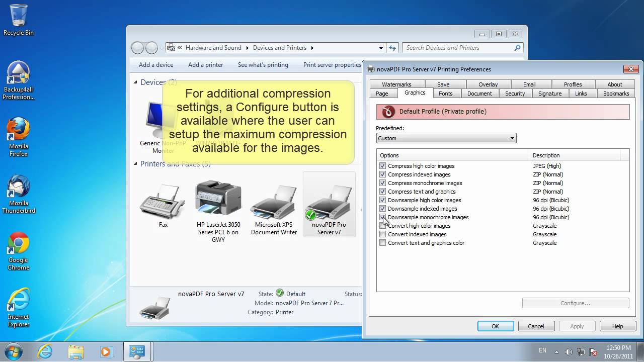Switch to the Bookmarks tab
This screenshot has width=644, height=362.
pos(616,94)
